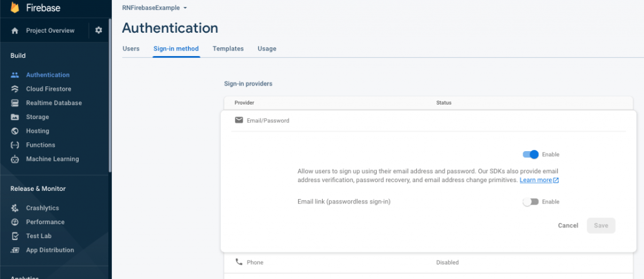
Task: Click the Authentication people icon
Action: click(x=15, y=75)
